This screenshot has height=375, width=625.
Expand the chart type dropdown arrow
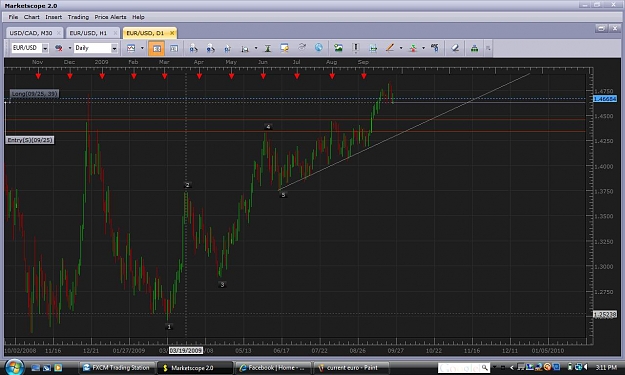(x=142, y=48)
